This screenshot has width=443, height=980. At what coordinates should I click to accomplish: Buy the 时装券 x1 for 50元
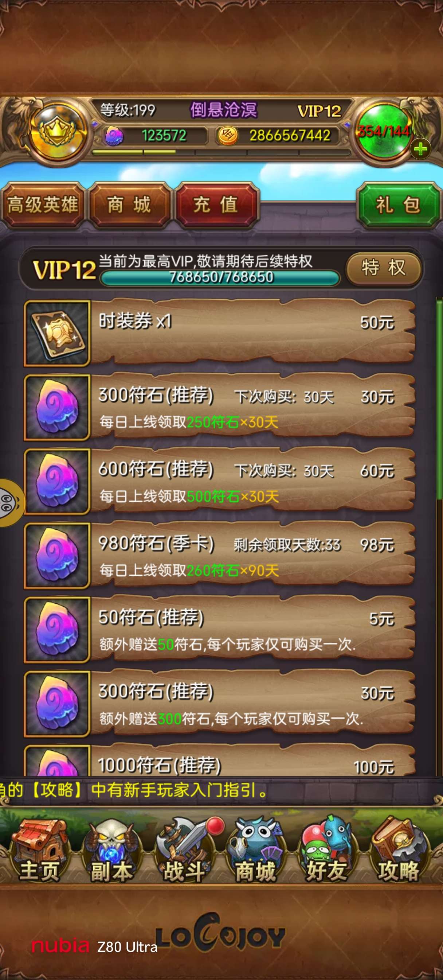(x=219, y=333)
